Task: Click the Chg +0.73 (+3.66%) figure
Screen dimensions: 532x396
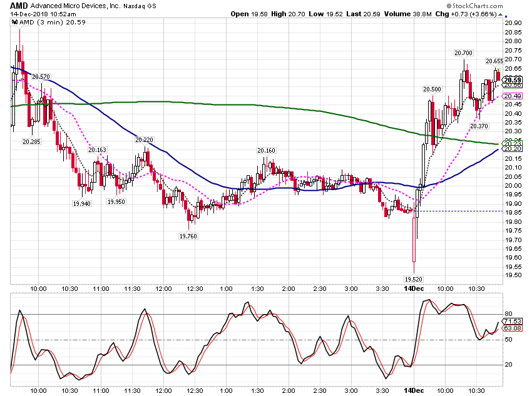Action: pos(466,14)
